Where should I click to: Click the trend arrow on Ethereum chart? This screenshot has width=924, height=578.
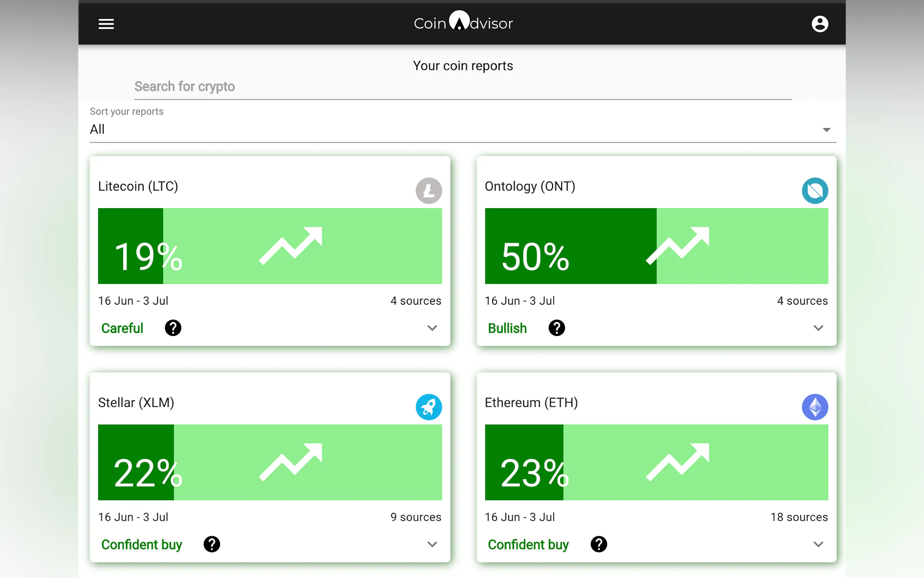678,462
